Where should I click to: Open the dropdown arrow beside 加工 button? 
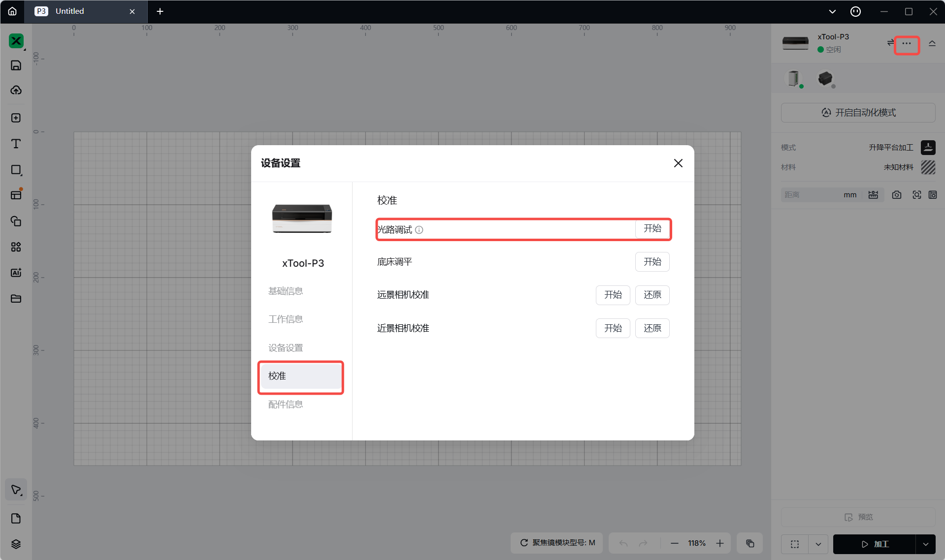tap(926, 544)
